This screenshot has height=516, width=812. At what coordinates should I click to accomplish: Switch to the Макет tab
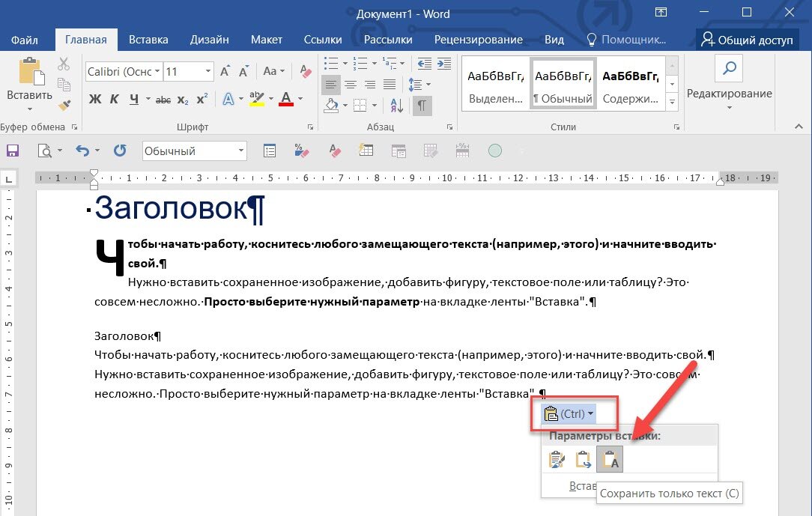pyautogui.click(x=267, y=40)
